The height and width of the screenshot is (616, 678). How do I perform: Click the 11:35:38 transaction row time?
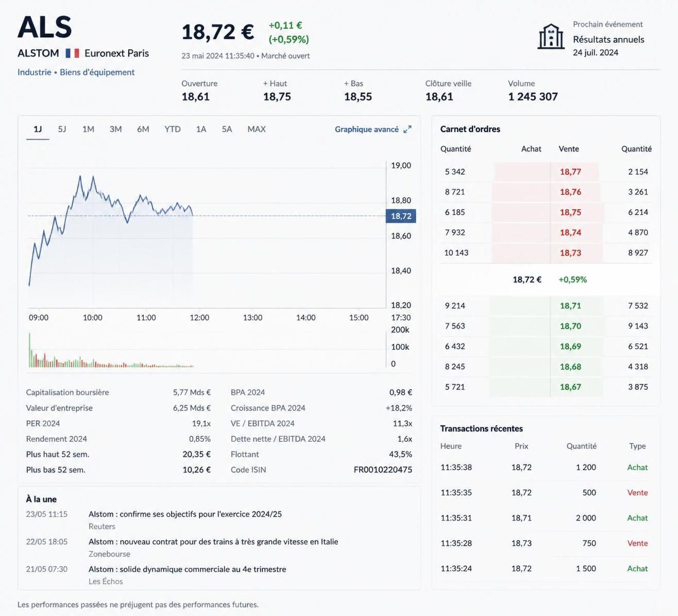[456, 467]
